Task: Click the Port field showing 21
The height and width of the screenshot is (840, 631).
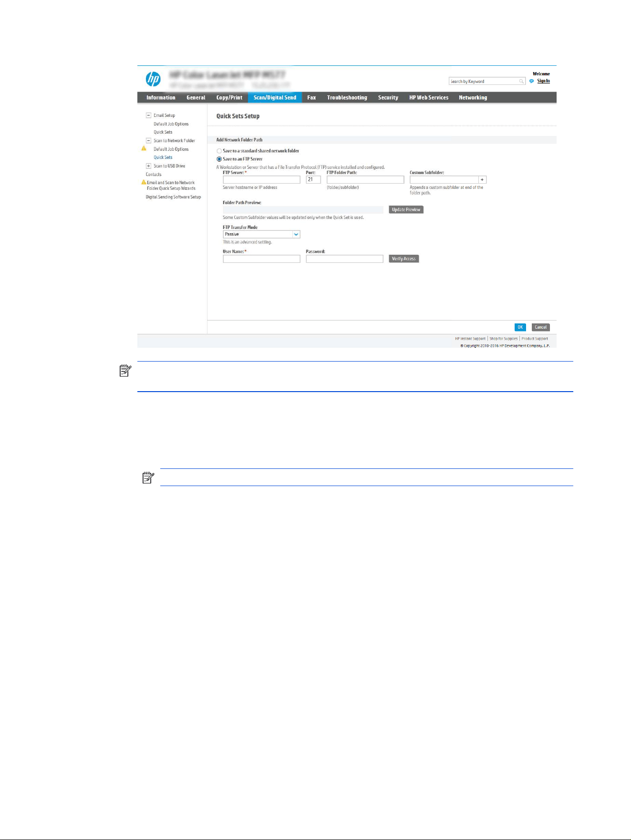Action: pyautogui.click(x=313, y=180)
